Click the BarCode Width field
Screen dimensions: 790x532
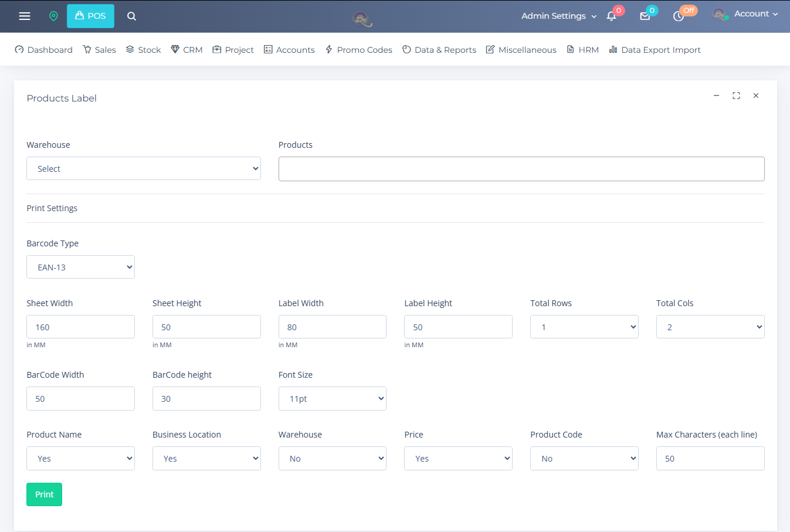tap(80, 398)
